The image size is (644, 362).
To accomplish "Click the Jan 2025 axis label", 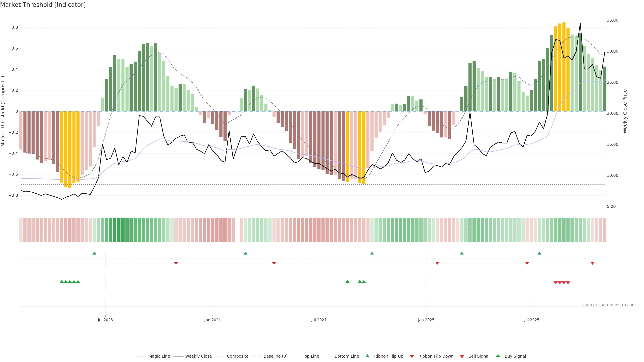I will (426, 320).
